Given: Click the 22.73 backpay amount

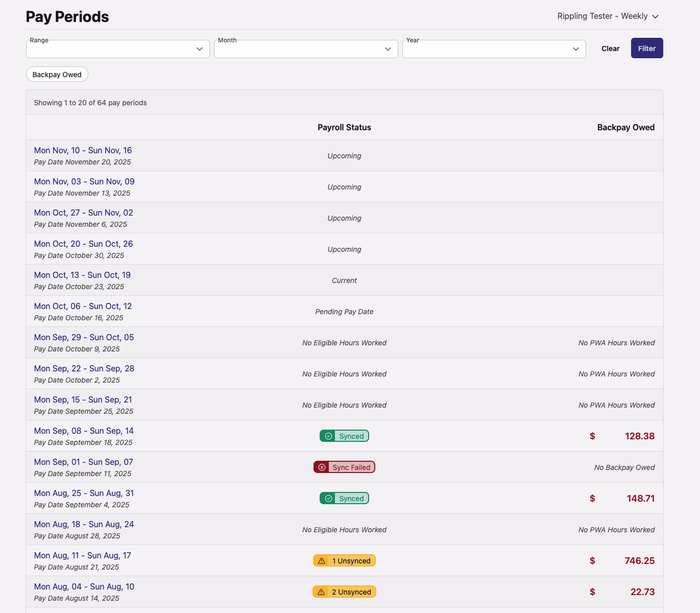Looking at the screenshot, I should 642,592.
